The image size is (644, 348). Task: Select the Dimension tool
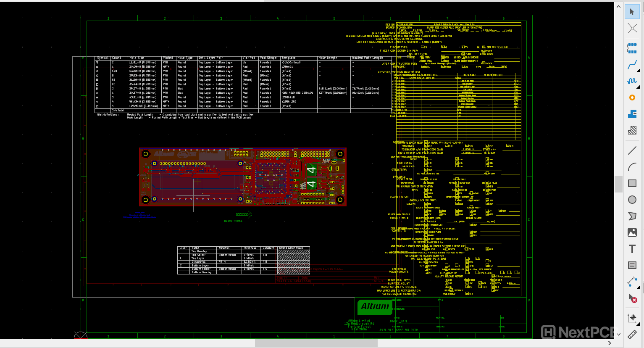tap(632, 282)
